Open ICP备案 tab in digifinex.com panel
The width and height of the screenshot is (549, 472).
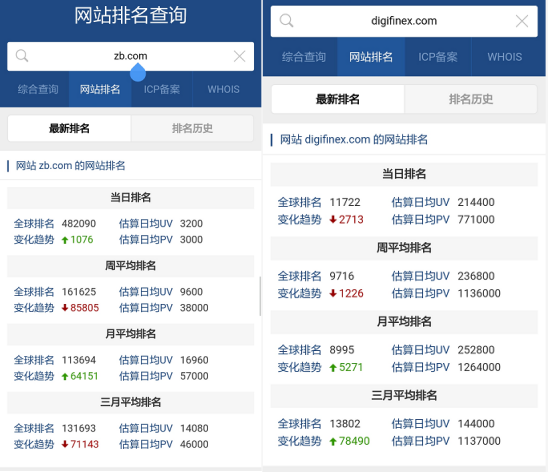(438, 57)
